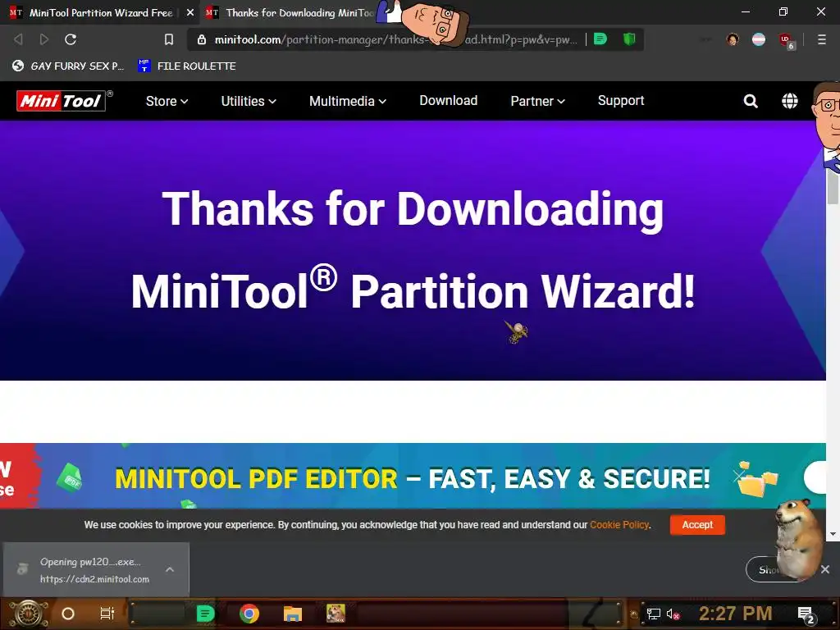Open the Cookie Policy link
This screenshot has width=840, height=630.
pyautogui.click(x=619, y=524)
